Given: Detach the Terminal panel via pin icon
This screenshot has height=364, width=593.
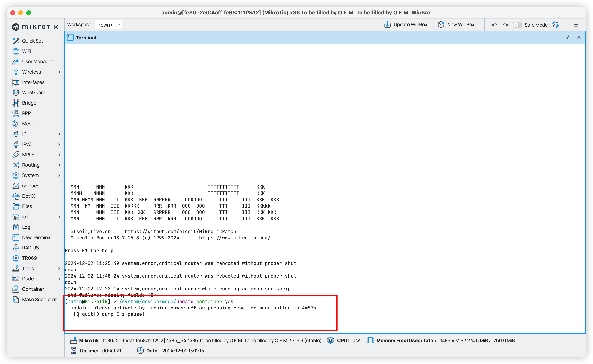Looking at the screenshot, I should point(568,37).
